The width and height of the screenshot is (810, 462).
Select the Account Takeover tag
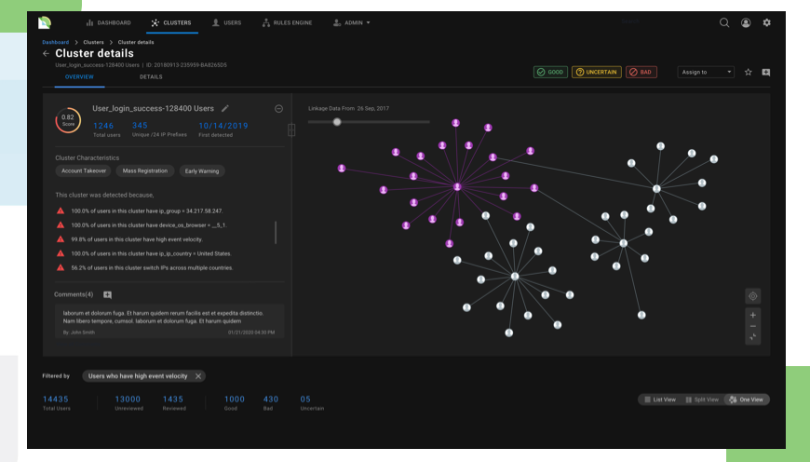83,171
